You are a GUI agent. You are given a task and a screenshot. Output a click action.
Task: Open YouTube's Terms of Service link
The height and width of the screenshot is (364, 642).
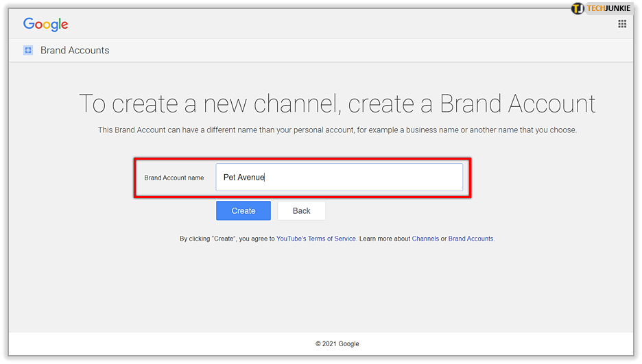(x=316, y=239)
